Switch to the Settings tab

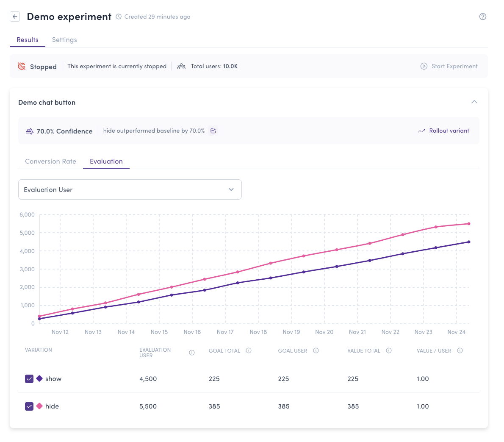64,39
